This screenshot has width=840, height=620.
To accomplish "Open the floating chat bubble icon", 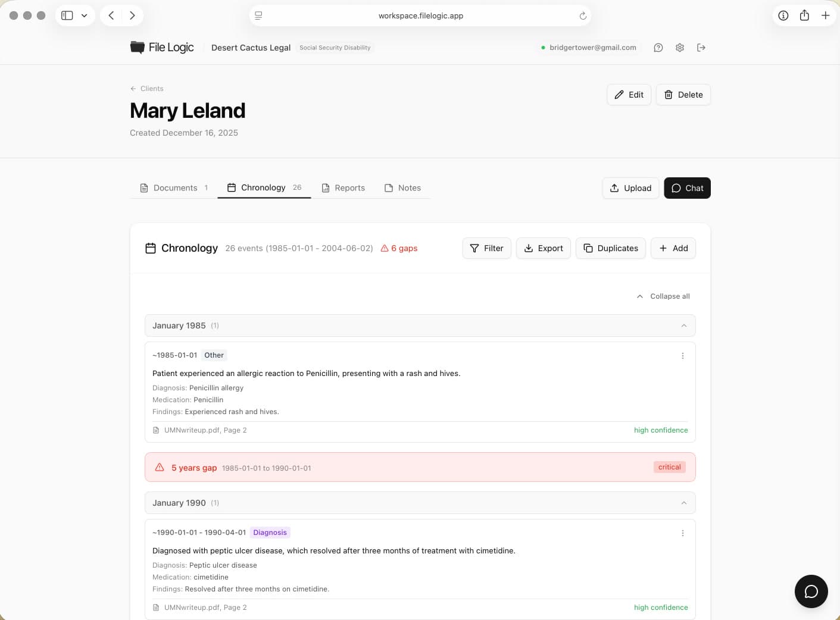I will (811, 591).
